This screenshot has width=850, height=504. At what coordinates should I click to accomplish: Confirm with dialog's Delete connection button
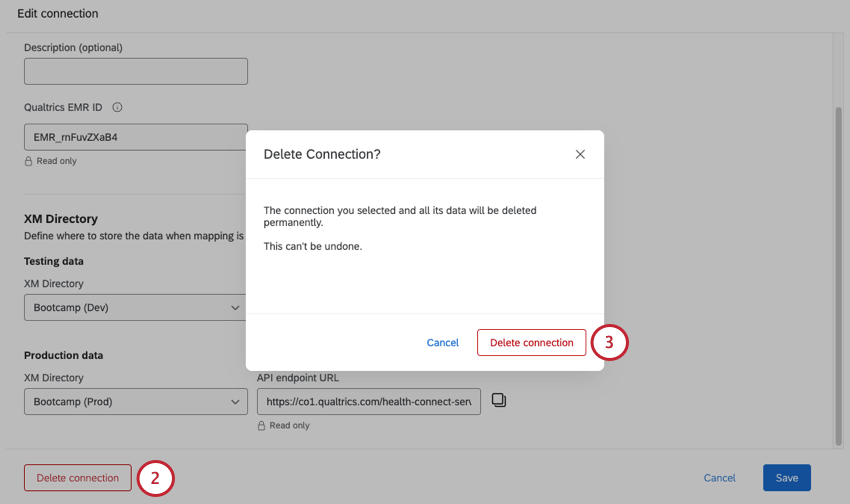[531, 342]
